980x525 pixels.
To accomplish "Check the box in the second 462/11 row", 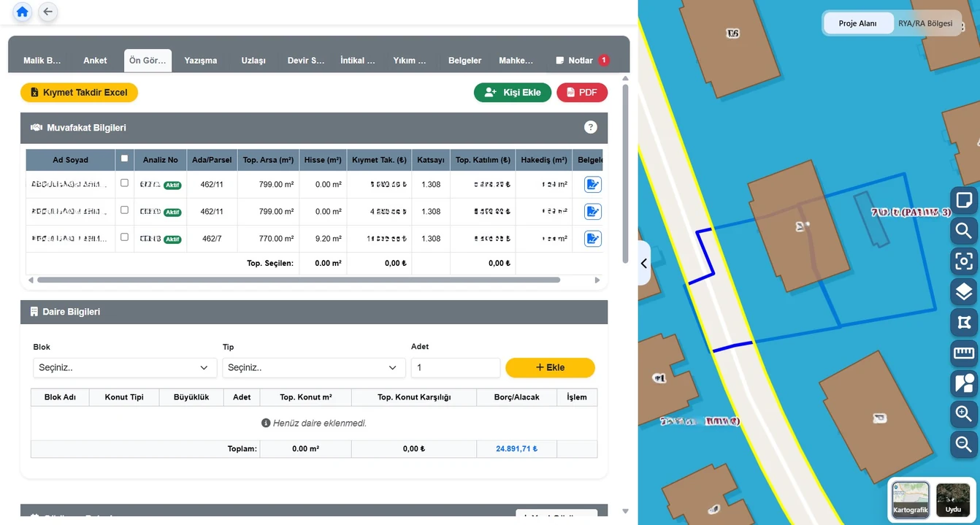I will pos(124,210).
